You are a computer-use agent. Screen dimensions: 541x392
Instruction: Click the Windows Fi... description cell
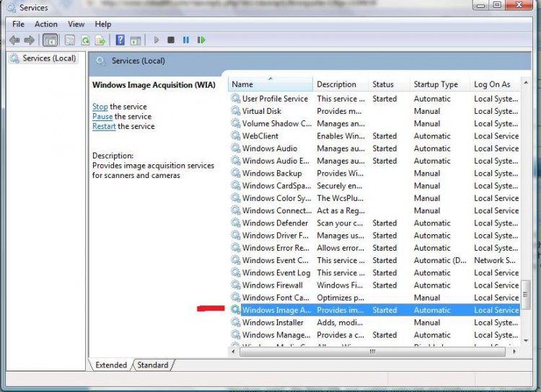[340, 285]
